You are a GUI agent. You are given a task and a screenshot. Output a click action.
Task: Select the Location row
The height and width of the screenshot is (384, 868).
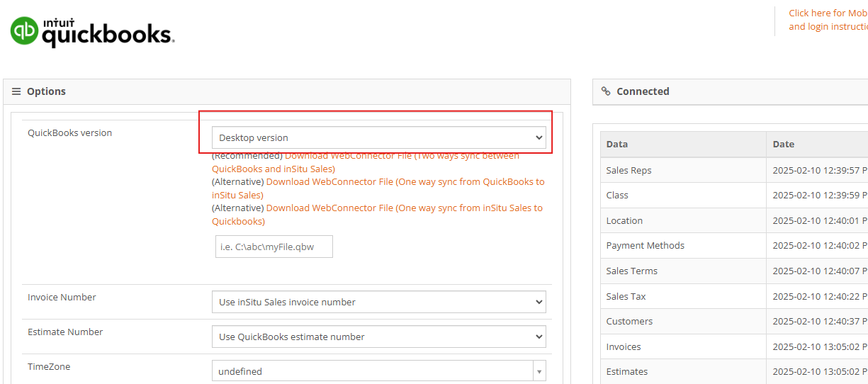(734, 220)
